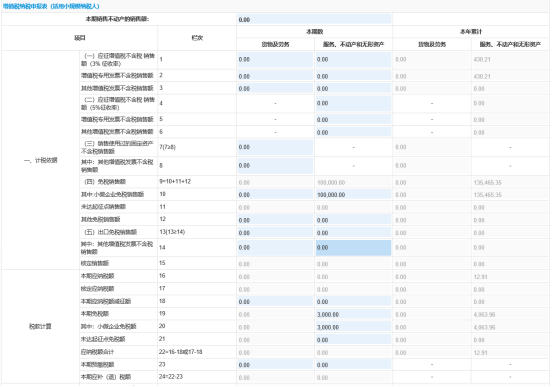Select row 2 服务、不动产 current-period field
Image resolution: width=553 pixels, height=387 pixels.
point(353,76)
